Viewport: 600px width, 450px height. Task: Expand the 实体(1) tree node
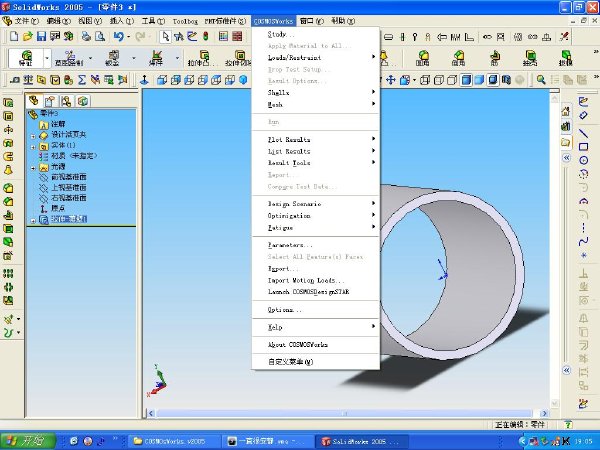pos(33,147)
